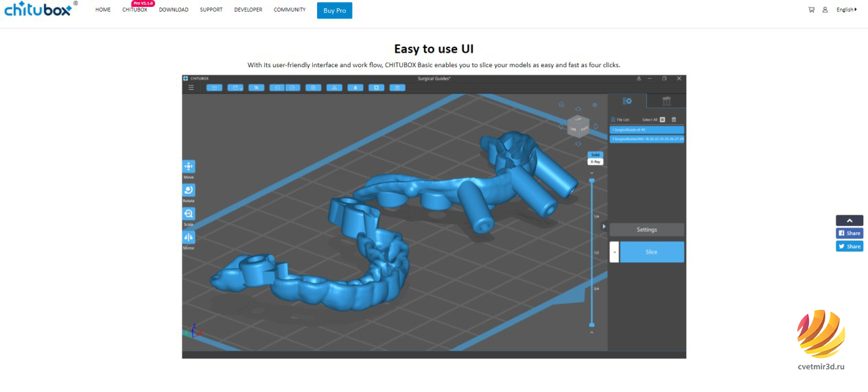Click the home view icon near cube

coord(561,104)
